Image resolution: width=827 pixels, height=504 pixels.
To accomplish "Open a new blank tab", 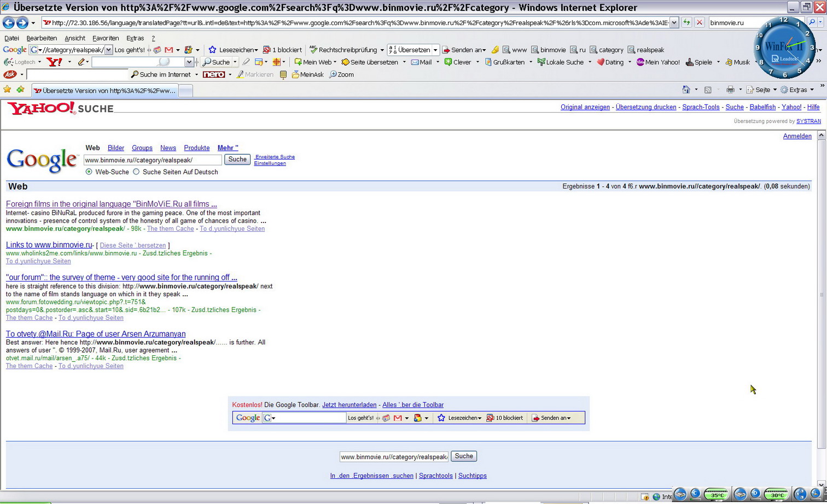I will click(x=186, y=90).
